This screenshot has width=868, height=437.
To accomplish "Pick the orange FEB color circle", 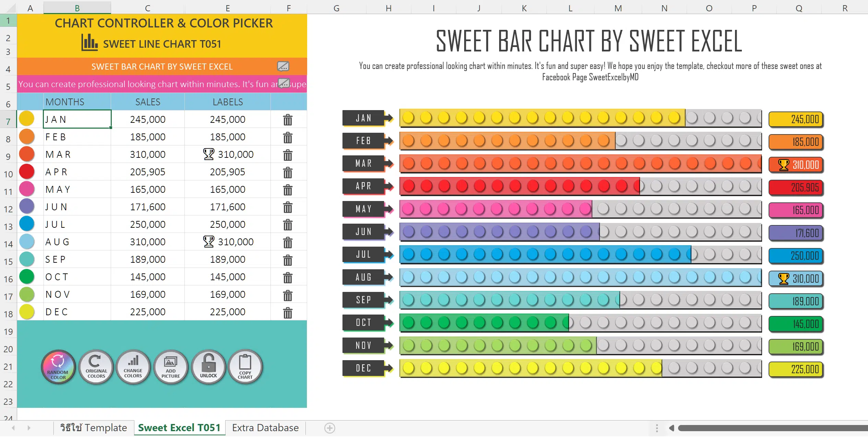I will click(x=27, y=136).
